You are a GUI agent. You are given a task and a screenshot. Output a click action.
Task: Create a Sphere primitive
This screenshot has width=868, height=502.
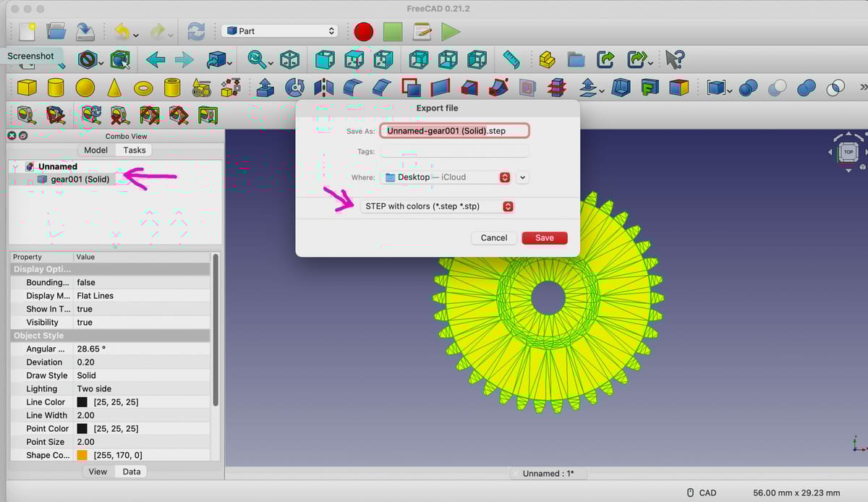pyautogui.click(x=85, y=88)
